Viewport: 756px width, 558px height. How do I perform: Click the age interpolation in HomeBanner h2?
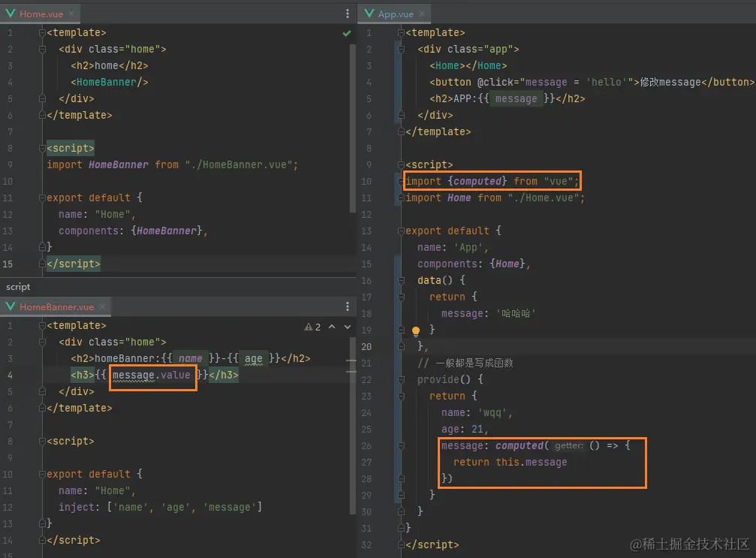[253, 359]
